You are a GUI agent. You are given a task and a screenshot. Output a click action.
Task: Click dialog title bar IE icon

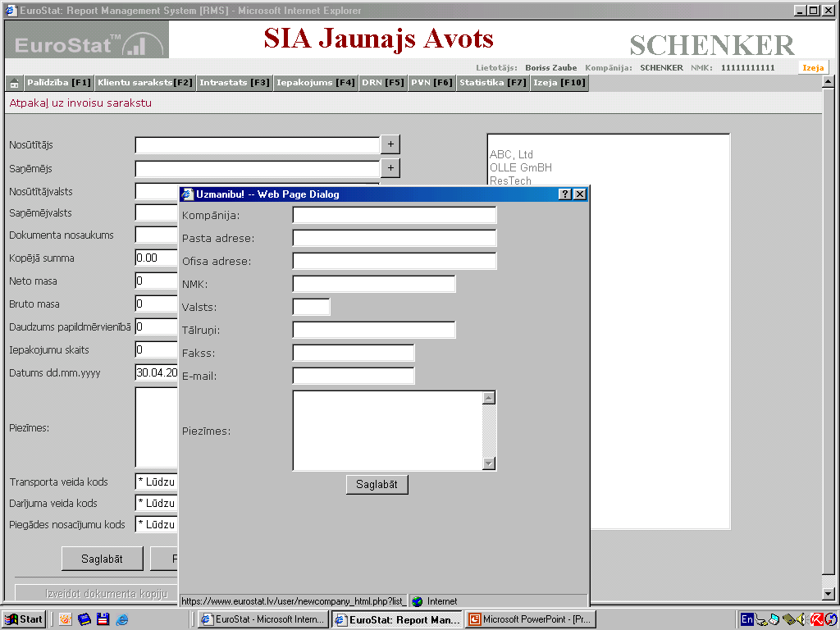tap(186, 194)
